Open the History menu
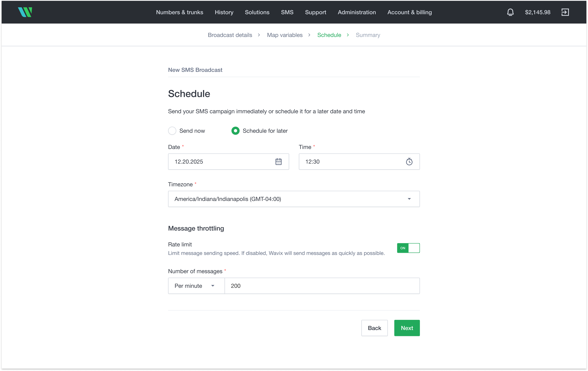588x371 pixels. (224, 12)
